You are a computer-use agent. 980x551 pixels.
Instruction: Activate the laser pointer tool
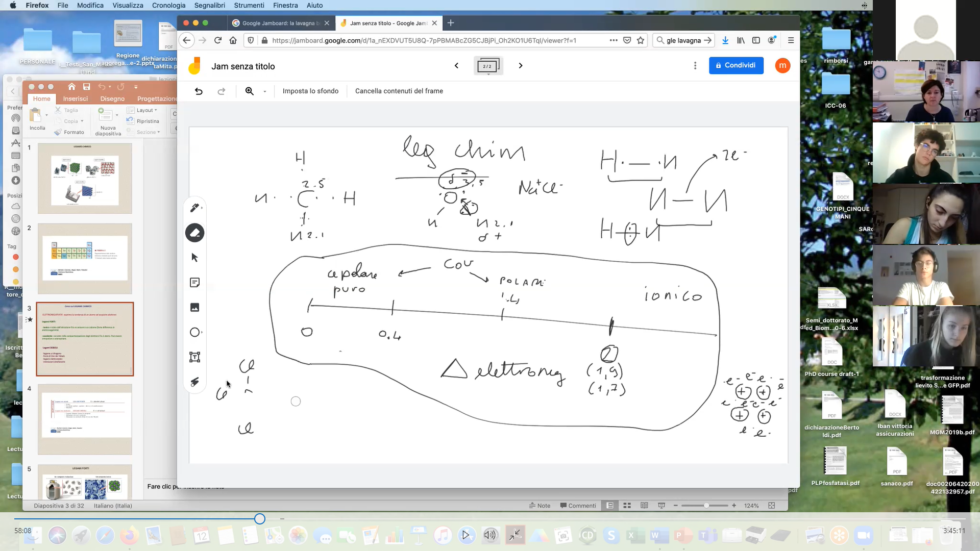pyautogui.click(x=194, y=382)
